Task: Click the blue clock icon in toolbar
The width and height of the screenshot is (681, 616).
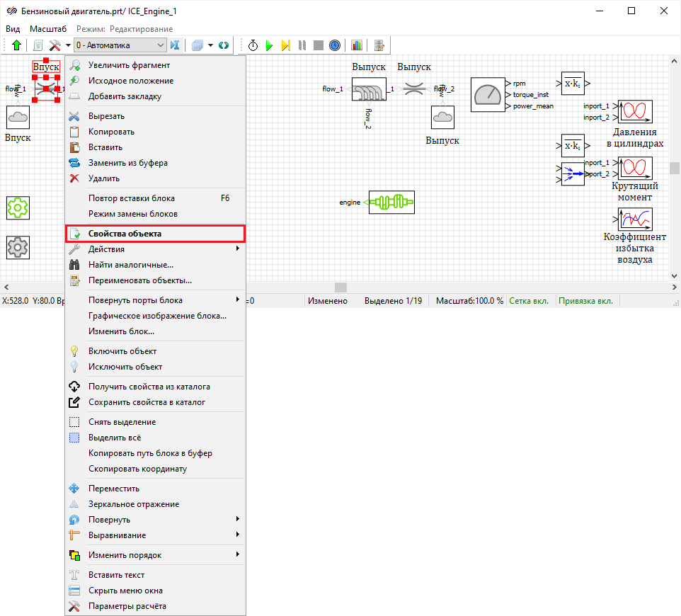Action: [334, 45]
